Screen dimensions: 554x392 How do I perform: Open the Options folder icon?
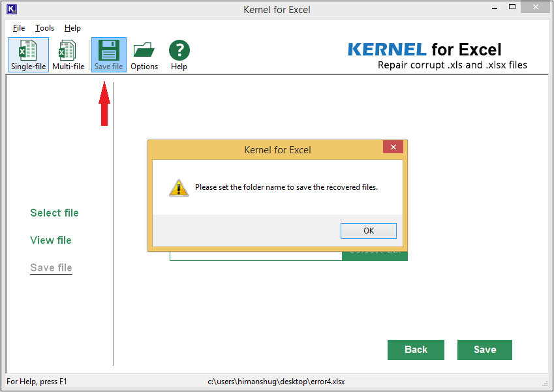pyautogui.click(x=144, y=55)
